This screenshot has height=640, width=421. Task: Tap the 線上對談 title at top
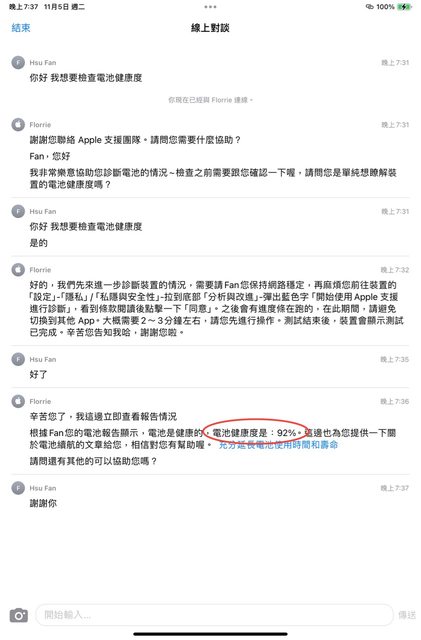[x=210, y=28]
